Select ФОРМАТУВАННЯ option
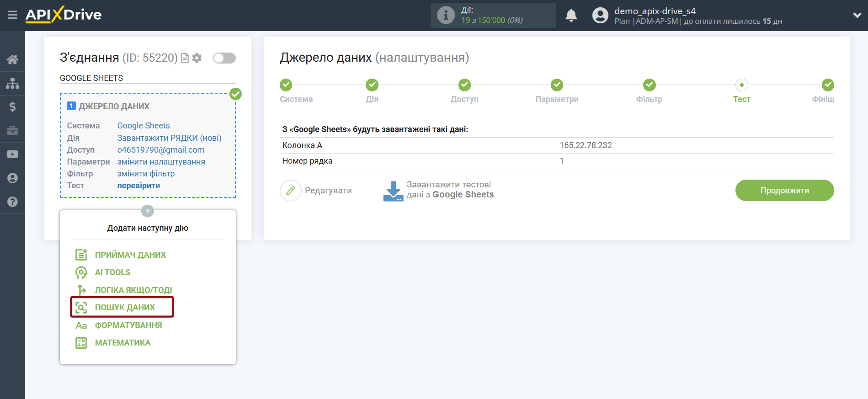Viewport: 868px width, 399px height. tap(128, 325)
